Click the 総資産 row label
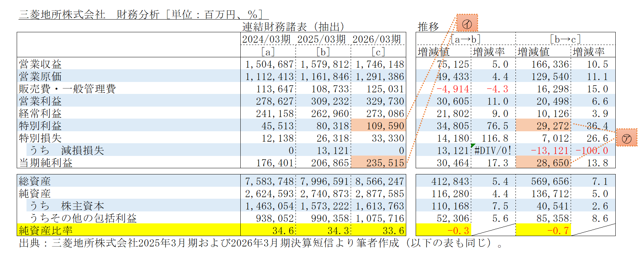This screenshot has height=260, width=644. pos(35,181)
